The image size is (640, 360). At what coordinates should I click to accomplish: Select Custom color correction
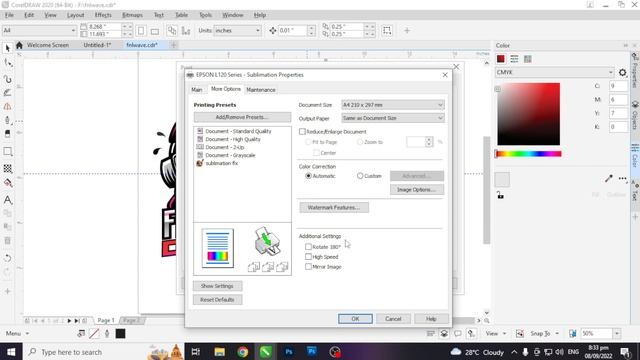[360, 176]
